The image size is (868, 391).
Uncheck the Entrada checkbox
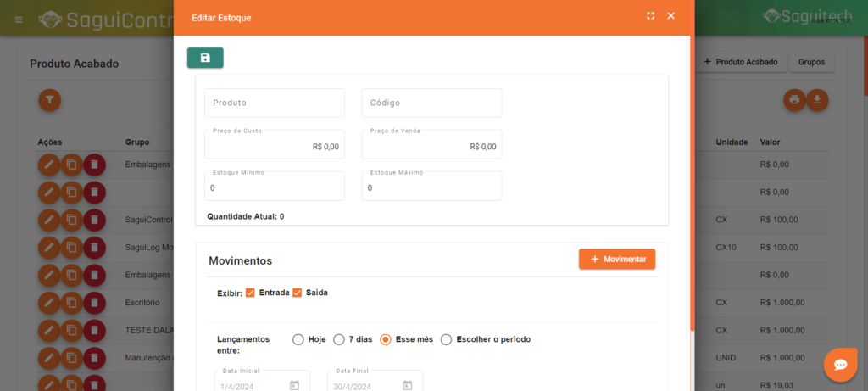(250, 293)
